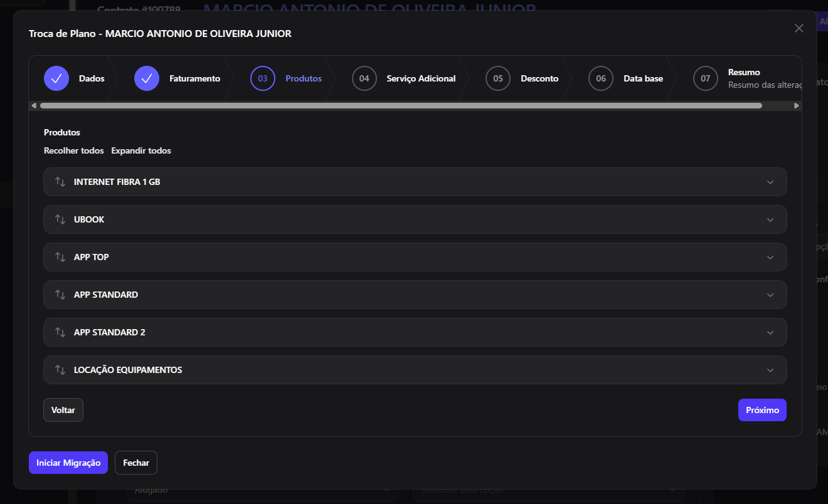Click the Próximo button

click(762, 410)
